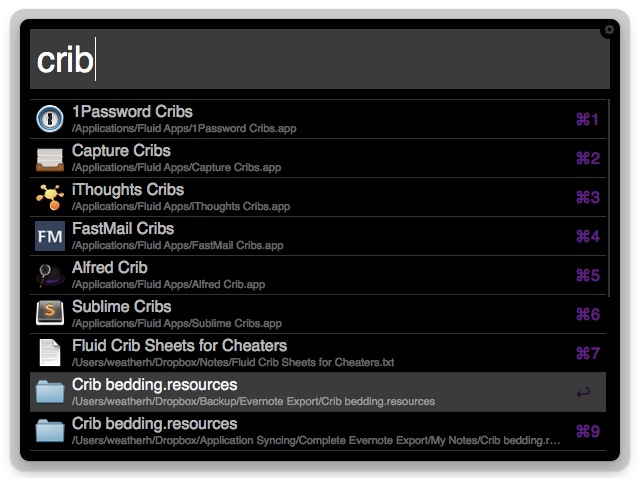Screen dimensions: 640x478
Task: Click the ⌘6 shortcut label
Action: point(588,314)
